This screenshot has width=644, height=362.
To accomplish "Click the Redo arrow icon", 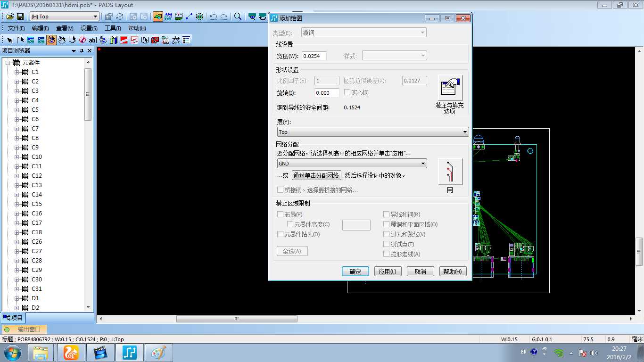I will pyautogui.click(x=224, y=16).
